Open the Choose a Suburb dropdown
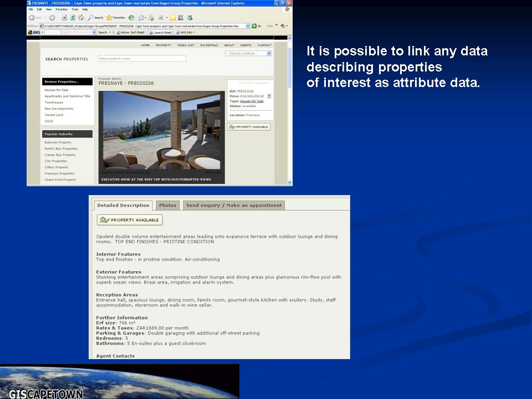This screenshot has height=399, width=532. (248, 53)
